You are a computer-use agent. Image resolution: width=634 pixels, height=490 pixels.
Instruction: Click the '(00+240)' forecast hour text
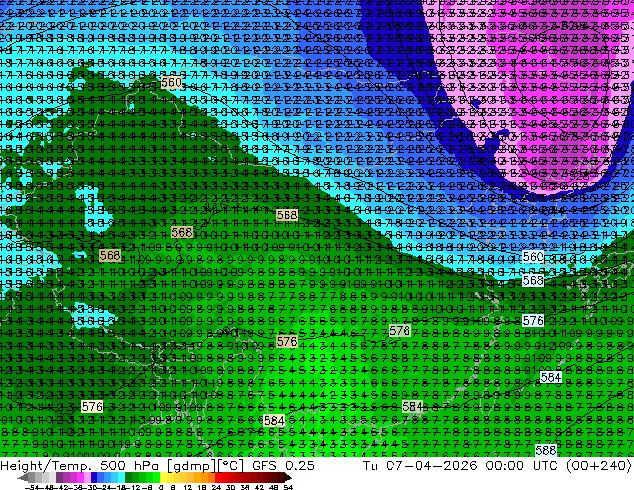598,466
